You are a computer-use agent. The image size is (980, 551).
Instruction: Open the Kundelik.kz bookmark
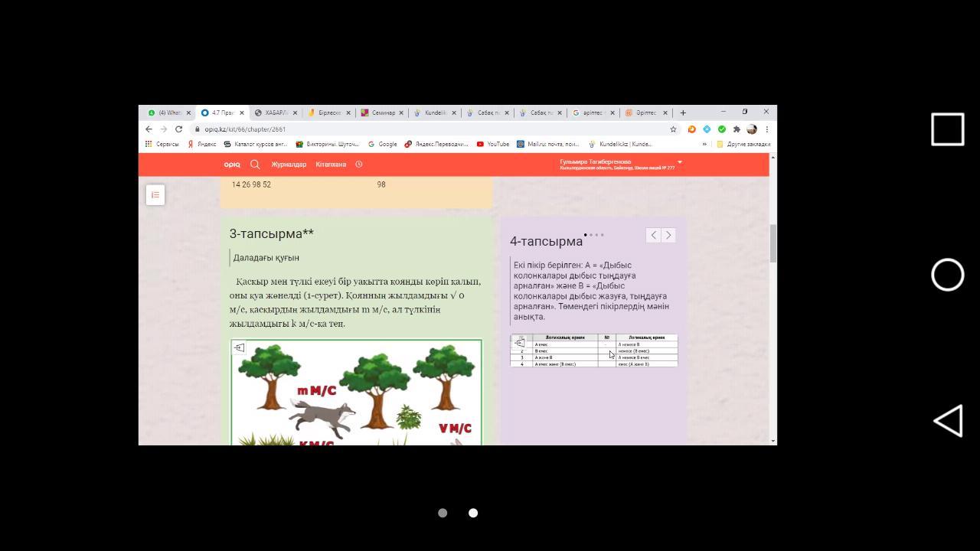click(x=620, y=144)
